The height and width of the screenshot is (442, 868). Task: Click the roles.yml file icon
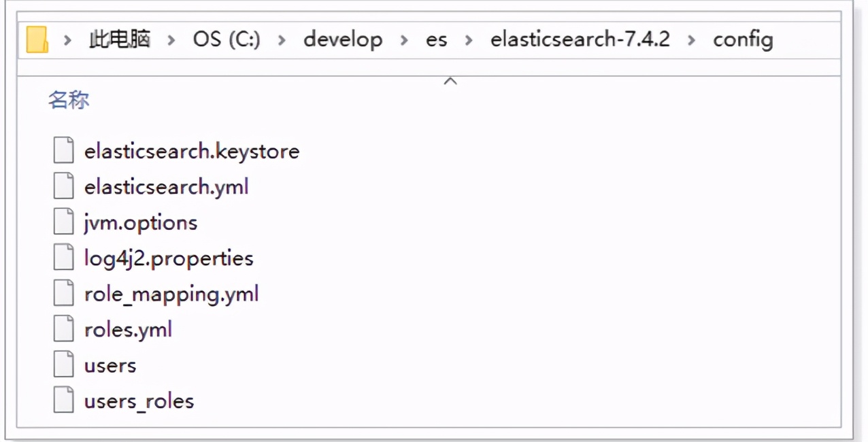(x=63, y=330)
